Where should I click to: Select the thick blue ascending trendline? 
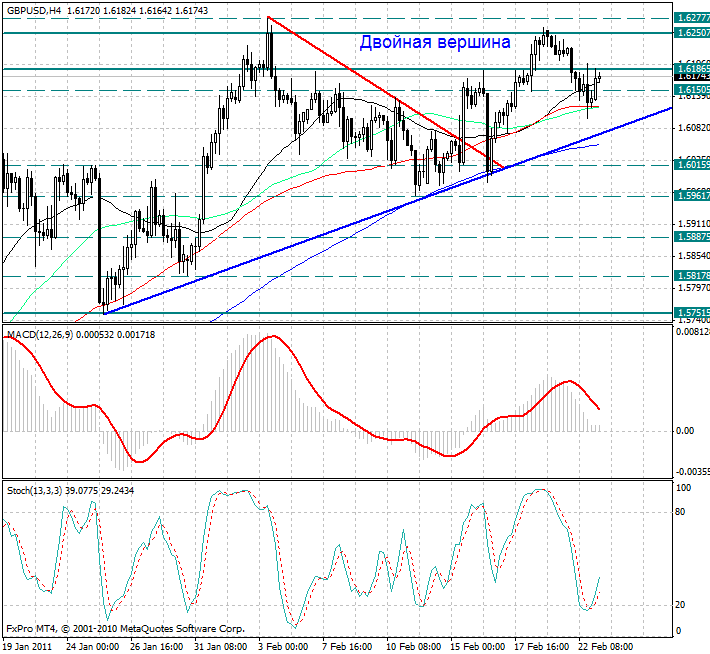click(387, 211)
